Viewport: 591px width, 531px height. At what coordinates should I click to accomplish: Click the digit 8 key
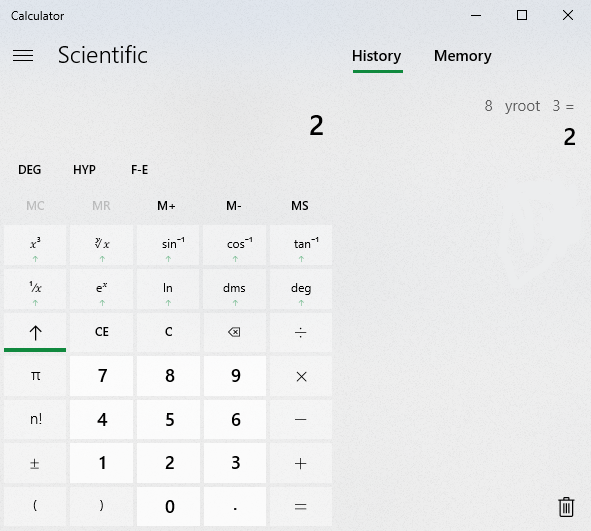click(x=168, y=376)
